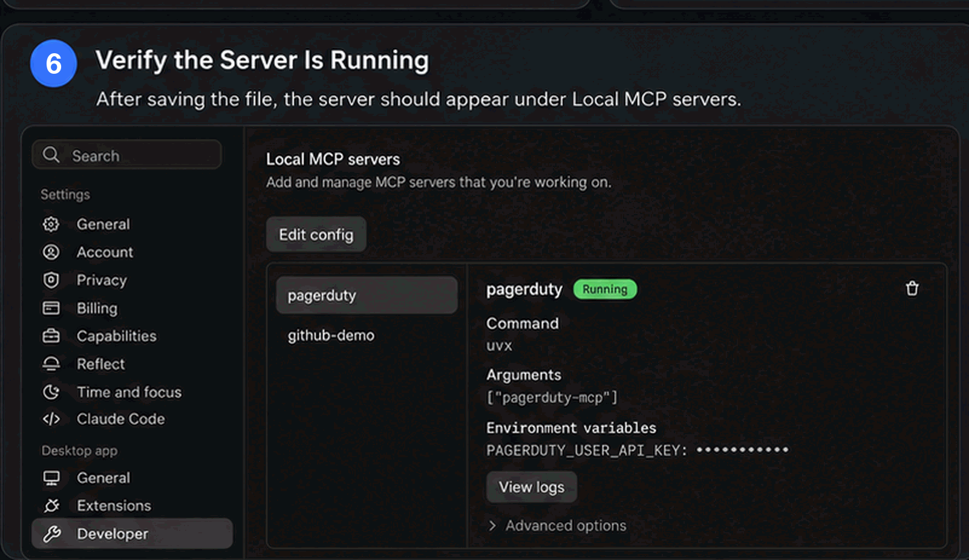Select Claude Code settings
The image size is (969, 560).
(x=120, y=419)
